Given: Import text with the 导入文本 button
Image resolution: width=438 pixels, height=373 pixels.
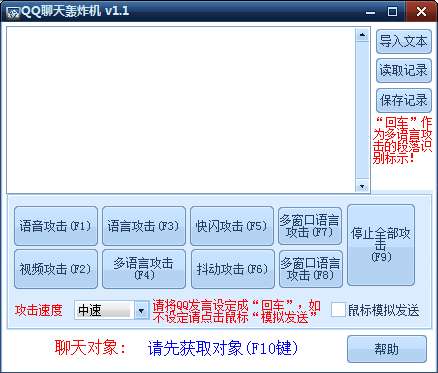Looking at the screenshot, I should pos(403,41).
